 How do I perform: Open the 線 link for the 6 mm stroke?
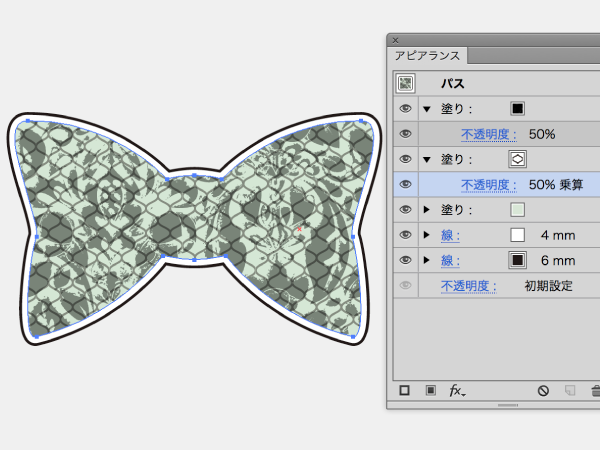[450, 261]
